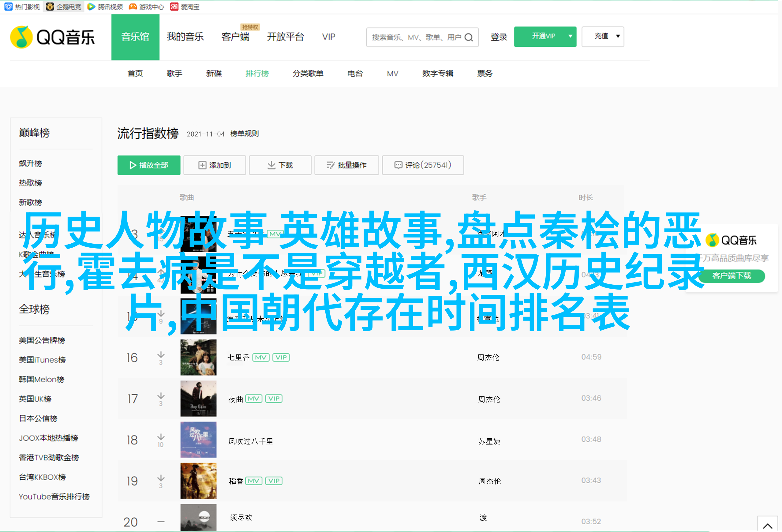Image resolution: width=782 pixels, height=532 pixels.
Task: Click 登录 link
Action: 499,37
